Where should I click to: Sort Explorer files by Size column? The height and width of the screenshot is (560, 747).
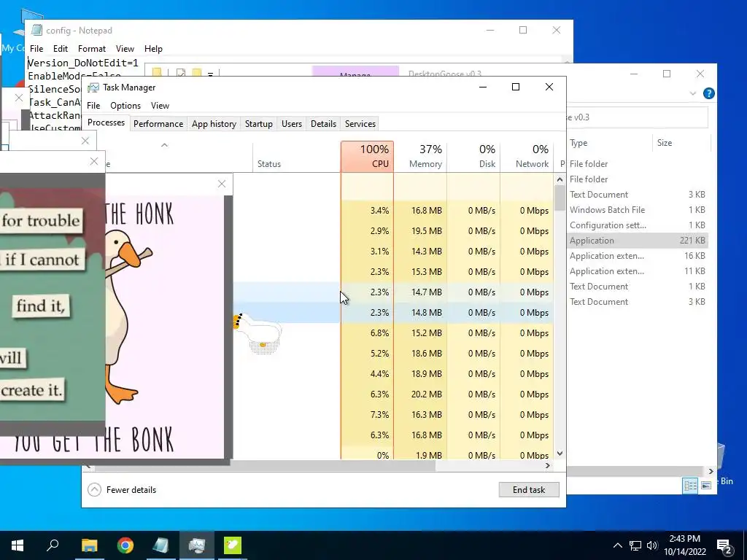pyautogui.click(x=681, y=143)
